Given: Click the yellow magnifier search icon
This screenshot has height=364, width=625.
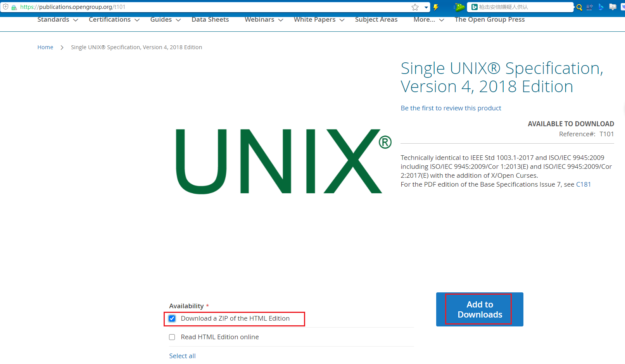Looking at the screenshot, I should (579, 7).
